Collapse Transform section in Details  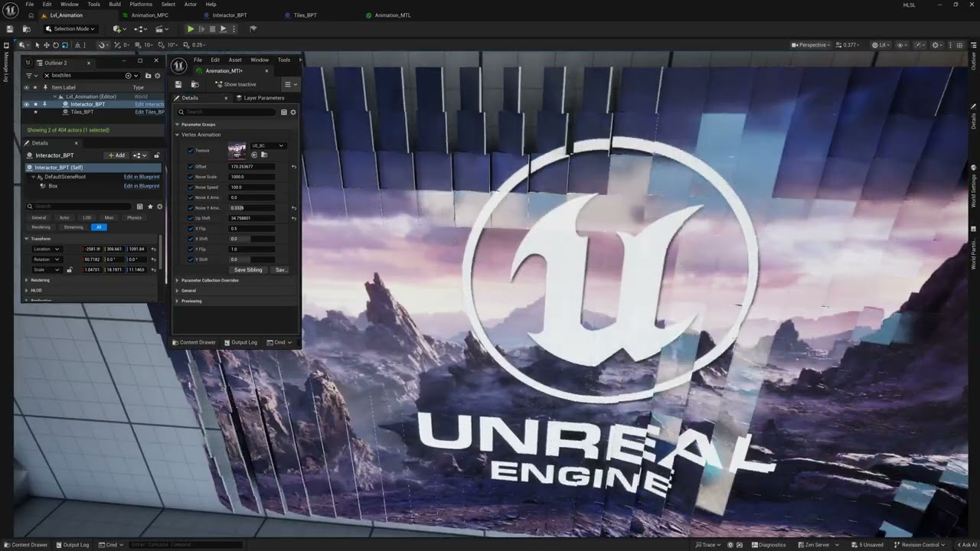(x=27, y=239)
